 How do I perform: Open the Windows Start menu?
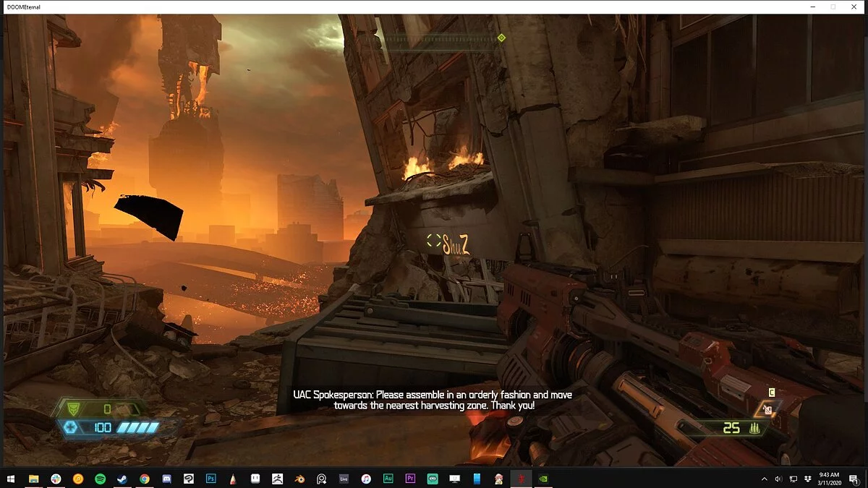11,479
